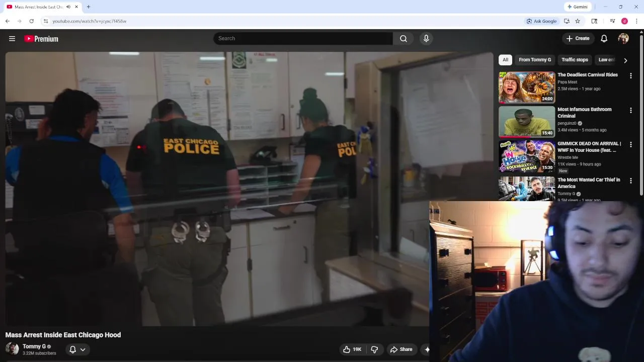
Task: Select the Traffic stops chip
Action: pos(575,60)
